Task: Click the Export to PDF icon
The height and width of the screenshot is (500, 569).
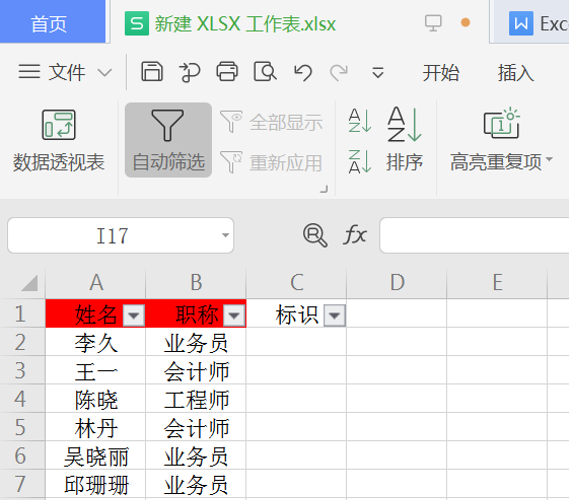Action: tap(189, 72)
